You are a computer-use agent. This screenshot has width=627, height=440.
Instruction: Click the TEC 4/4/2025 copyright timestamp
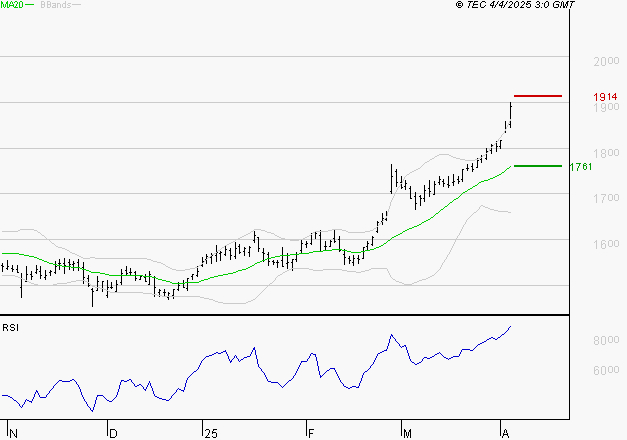[515, 5]
